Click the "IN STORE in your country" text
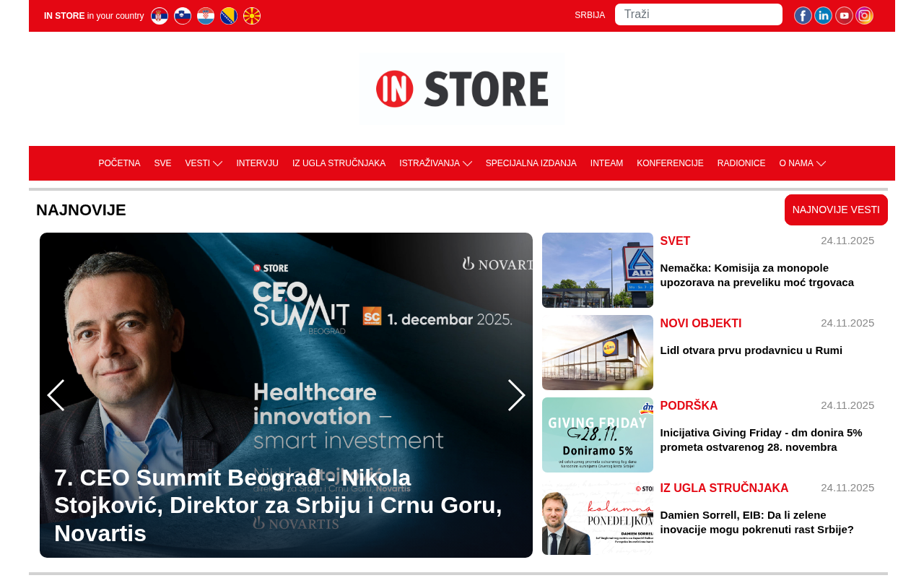Screen dimensions: 924x578 (94, 16)
